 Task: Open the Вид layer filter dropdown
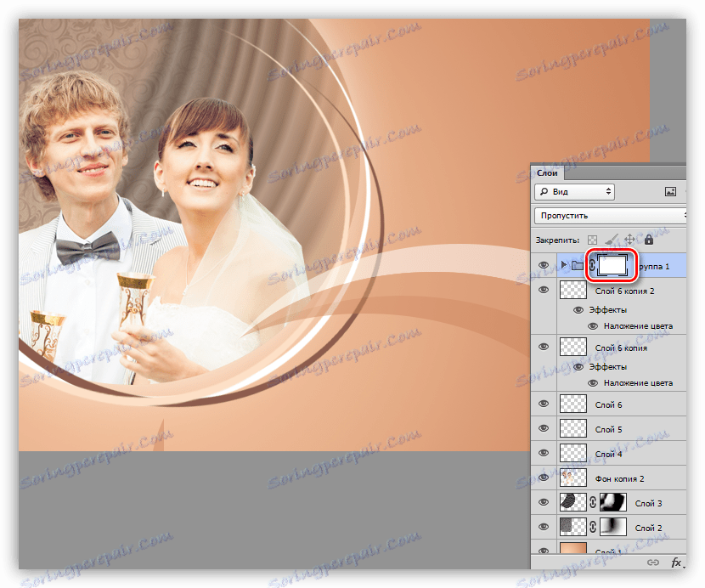coord(574,192)
